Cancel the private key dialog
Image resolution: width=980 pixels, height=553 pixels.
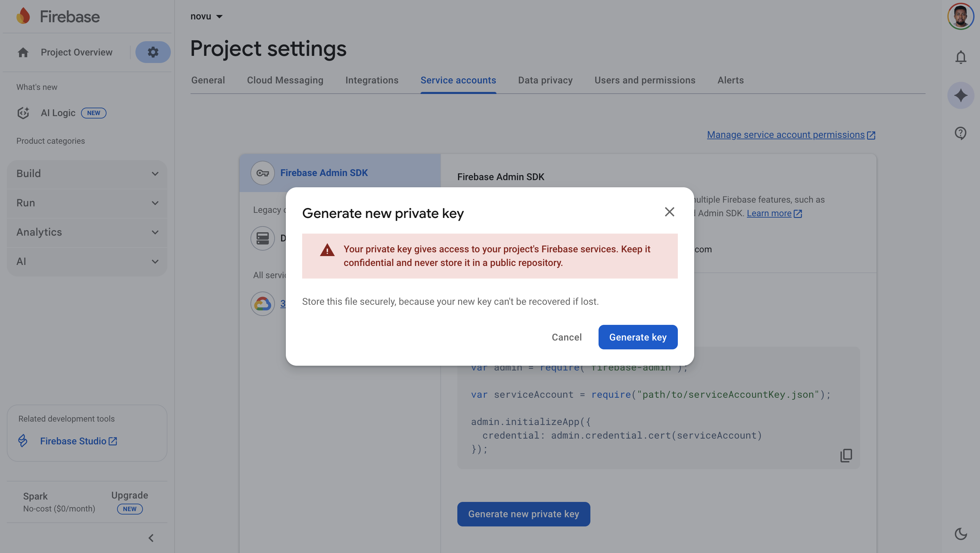pos(567,337)
